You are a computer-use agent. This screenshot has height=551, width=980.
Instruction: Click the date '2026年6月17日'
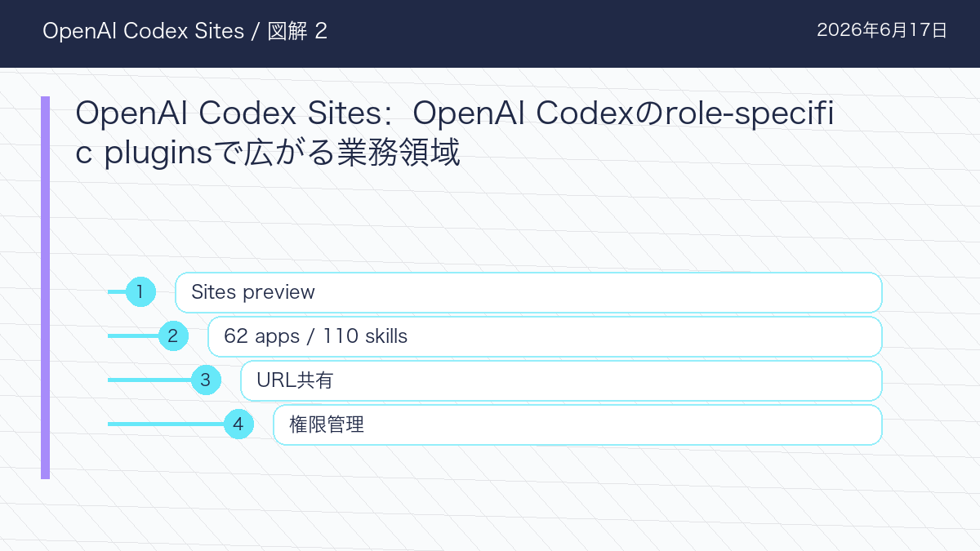coord(882,31)
